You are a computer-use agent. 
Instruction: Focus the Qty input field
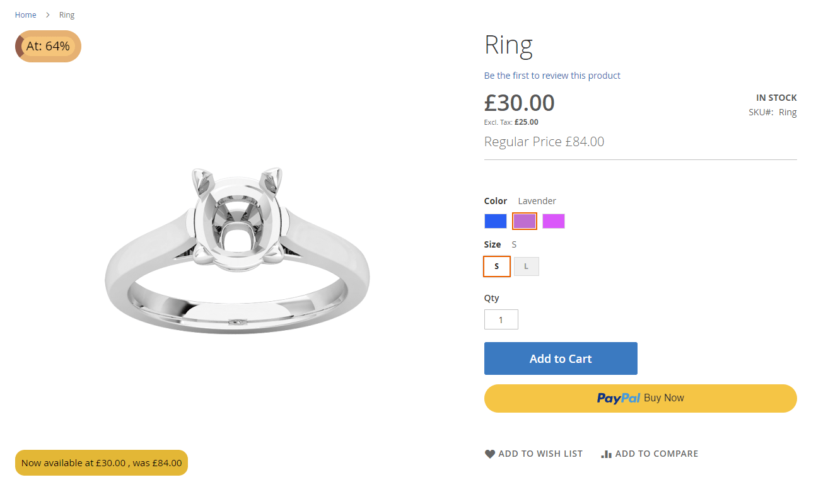point(501,319)
